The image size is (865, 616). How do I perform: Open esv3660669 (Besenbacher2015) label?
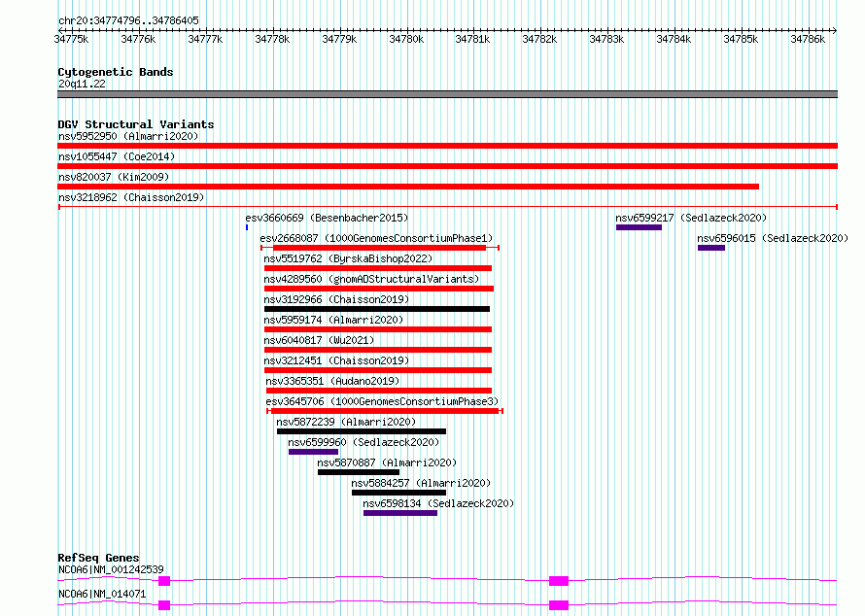point(327,218)
